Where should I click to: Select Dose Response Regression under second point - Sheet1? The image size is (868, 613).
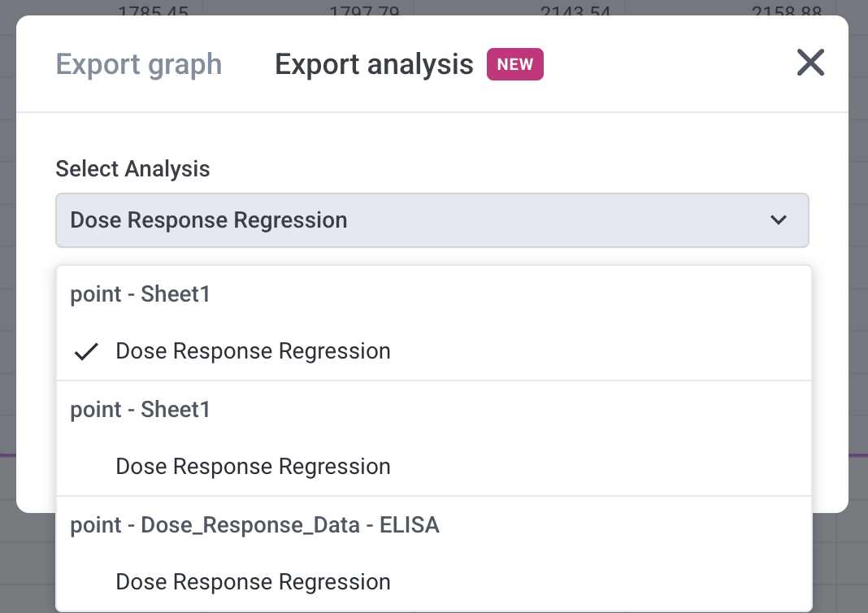click(x=254, y=466)
